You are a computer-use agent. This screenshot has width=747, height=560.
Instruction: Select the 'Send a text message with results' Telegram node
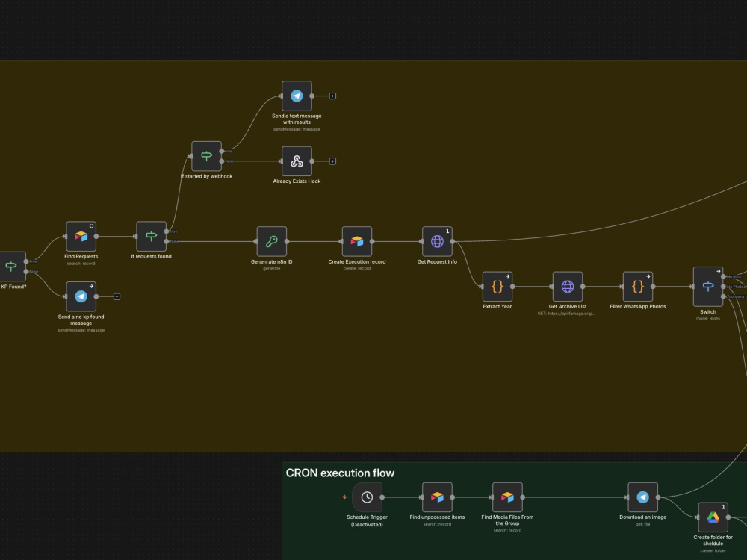point(297,96)
